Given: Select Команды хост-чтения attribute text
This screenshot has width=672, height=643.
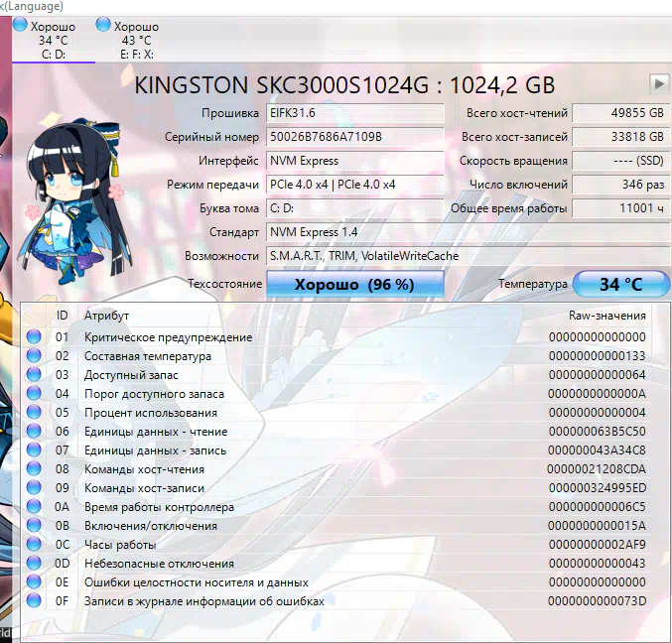Looking at the screenshot, I should 145,469.
